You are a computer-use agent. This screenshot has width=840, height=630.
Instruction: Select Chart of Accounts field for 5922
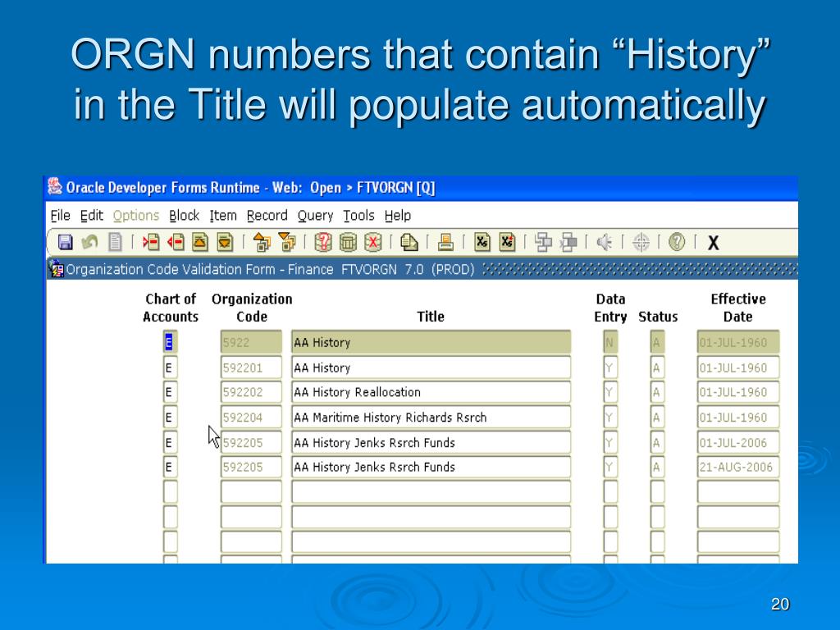pos(170,342)
